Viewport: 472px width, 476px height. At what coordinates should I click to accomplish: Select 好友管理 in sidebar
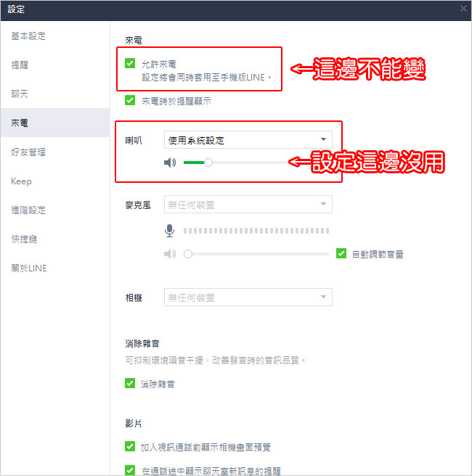[x=28, y=152]
